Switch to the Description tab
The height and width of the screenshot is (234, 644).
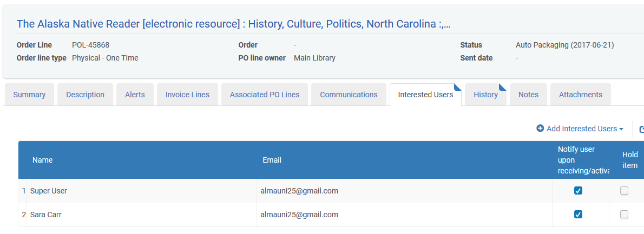[85, 95]
